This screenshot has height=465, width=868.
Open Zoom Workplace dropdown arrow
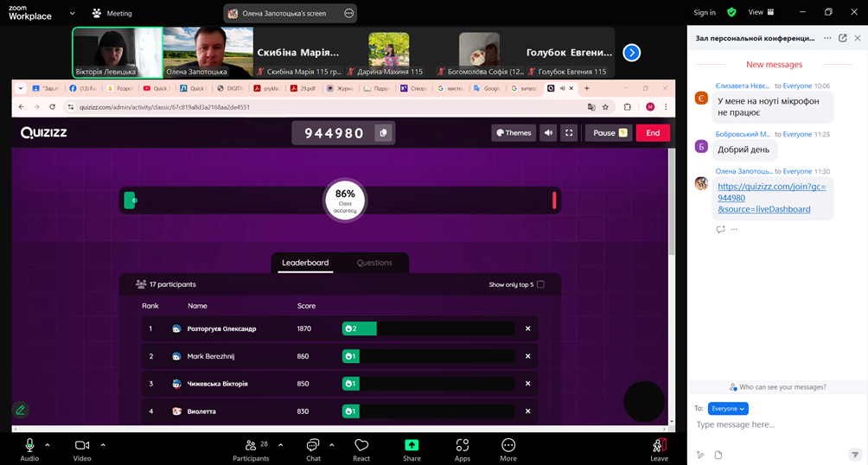pyautogui.click(x=72, y=13)
